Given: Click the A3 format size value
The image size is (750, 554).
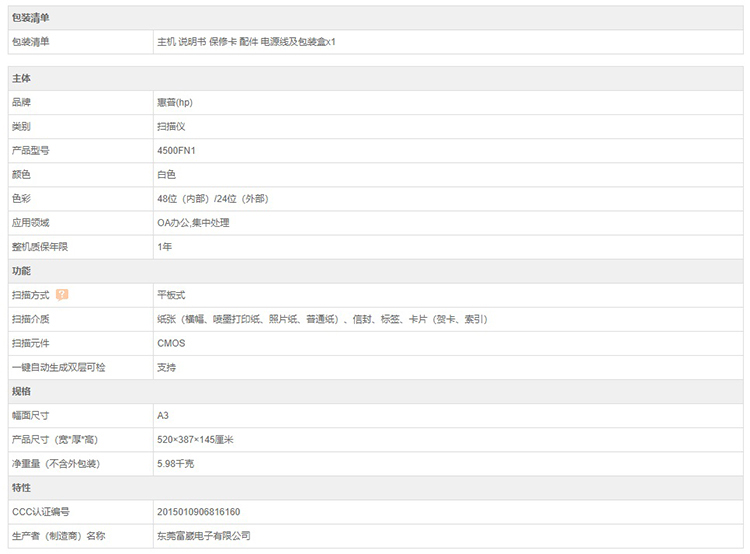Looking at the screenshot, I should click(163, 415).
